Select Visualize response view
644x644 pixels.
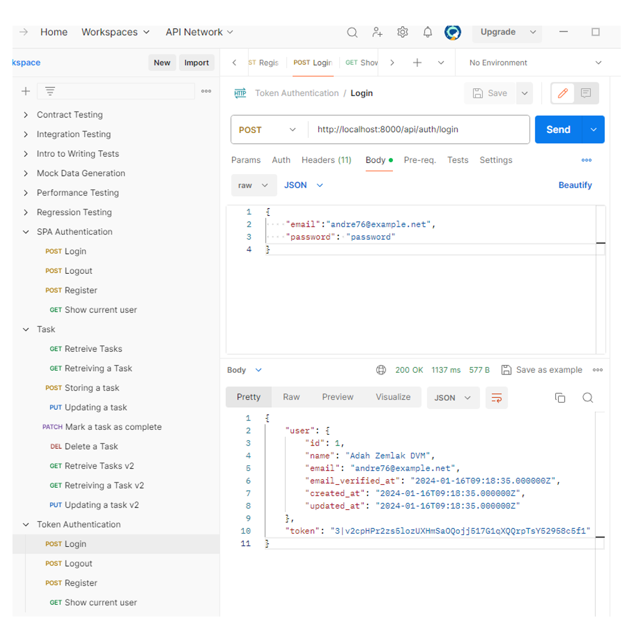393,397
